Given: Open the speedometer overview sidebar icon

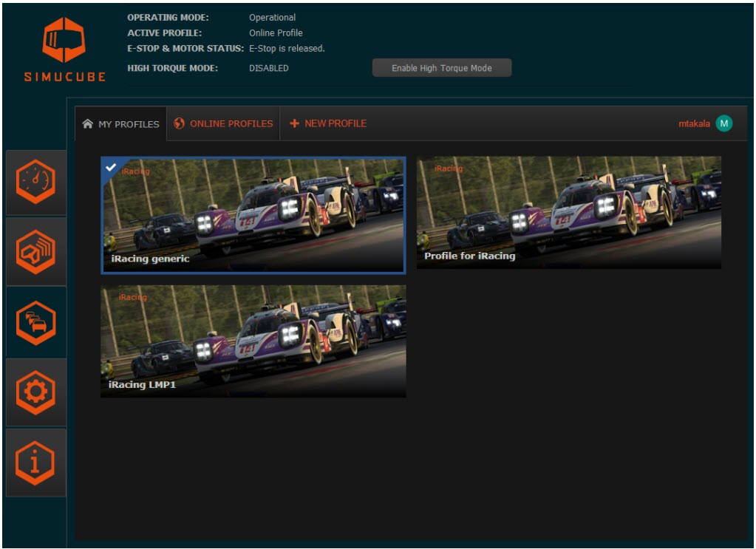Looking at the screenshot, I should click(x=35, y=182).
